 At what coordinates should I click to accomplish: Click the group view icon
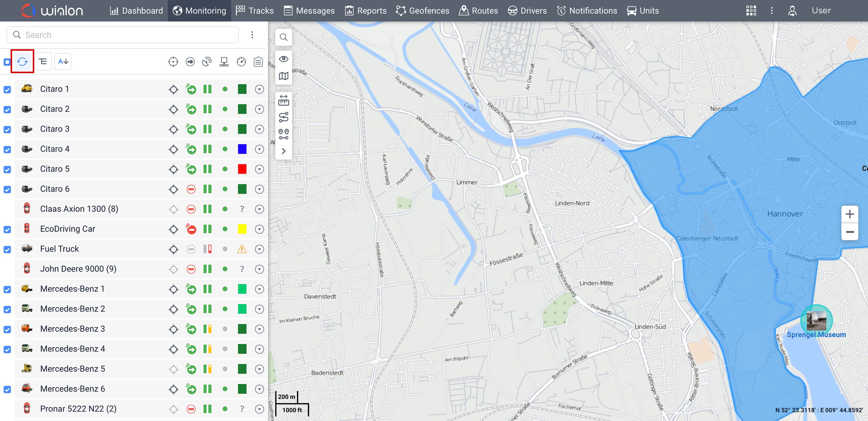point(43,61)
